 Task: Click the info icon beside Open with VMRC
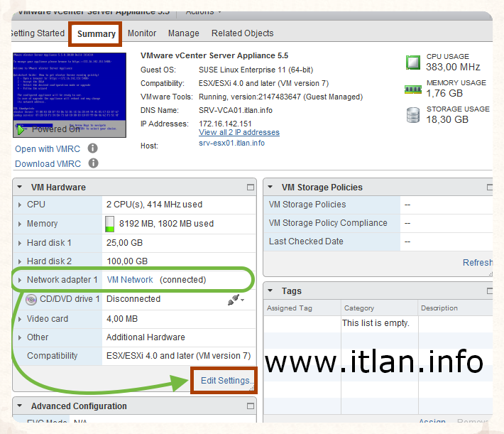tap(93, 148)
